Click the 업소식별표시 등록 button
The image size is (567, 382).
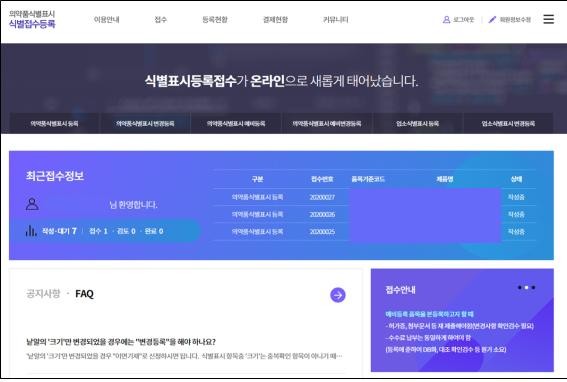pyautogui.click(x=417, y=123)
